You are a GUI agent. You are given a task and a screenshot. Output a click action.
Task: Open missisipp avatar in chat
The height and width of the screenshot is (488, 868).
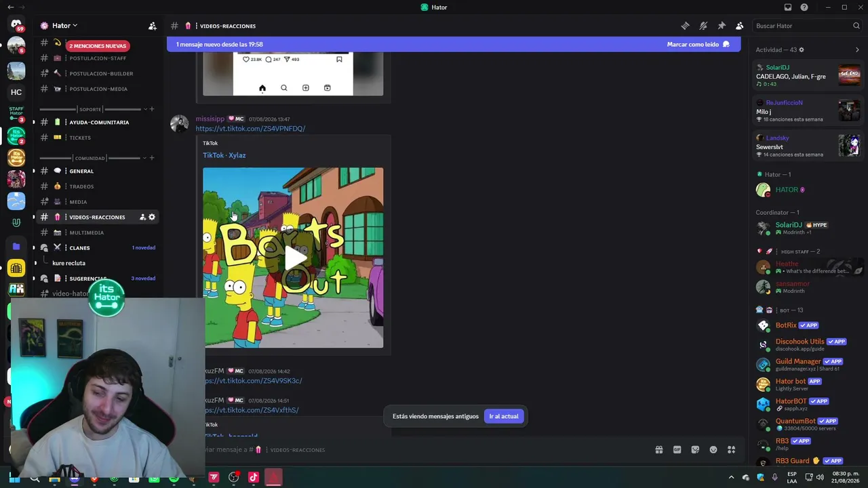[179, 123]
